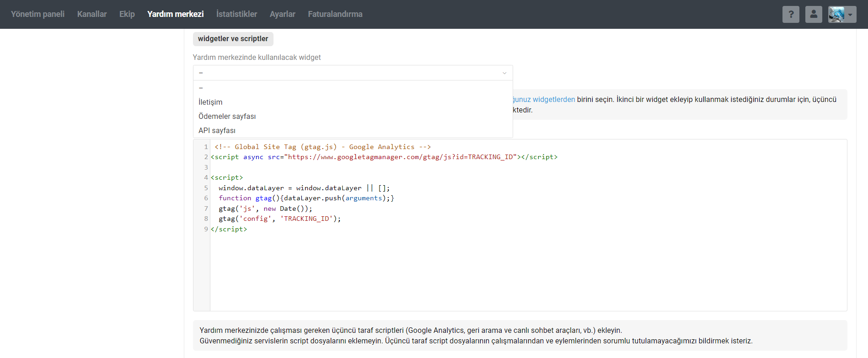868x358 pixels.
Task: Click the window.dataLayer code line
Action: 304,188
